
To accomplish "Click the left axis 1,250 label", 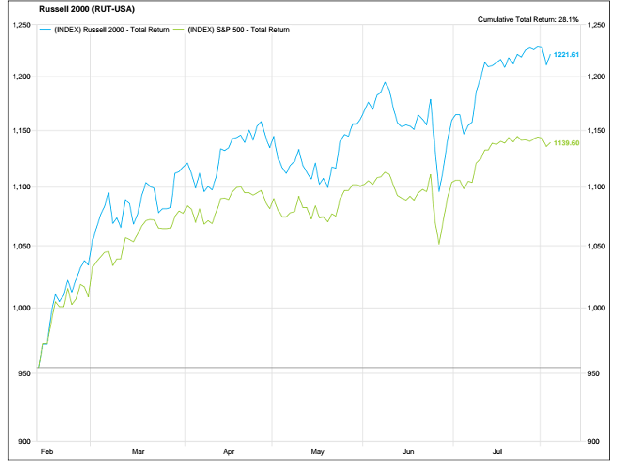I will [22, 25].
